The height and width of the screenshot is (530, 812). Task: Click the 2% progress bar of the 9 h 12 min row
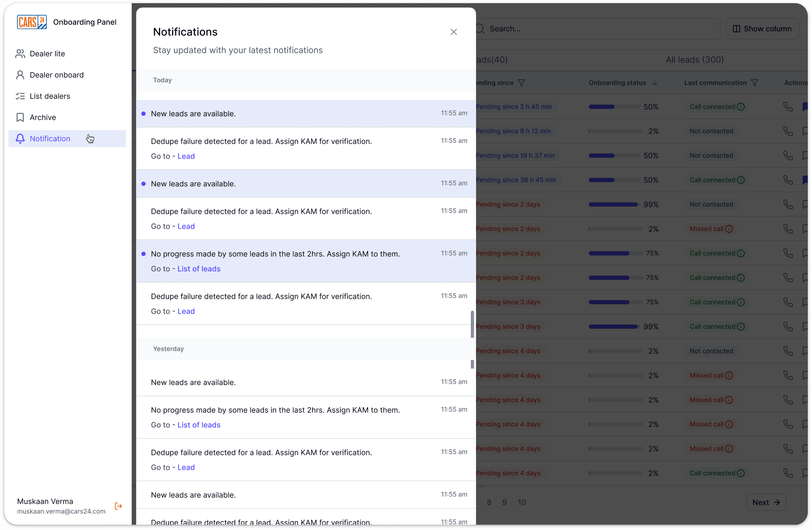(x=615, y=131)
